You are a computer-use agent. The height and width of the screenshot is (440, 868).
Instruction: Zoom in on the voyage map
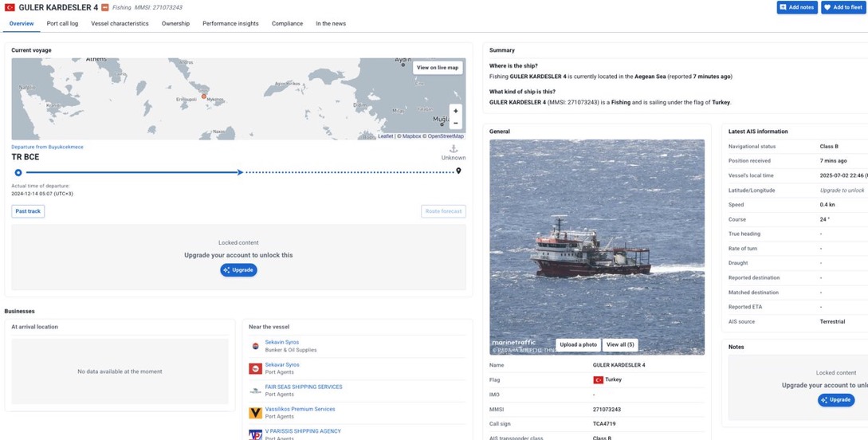click(455, 112)
